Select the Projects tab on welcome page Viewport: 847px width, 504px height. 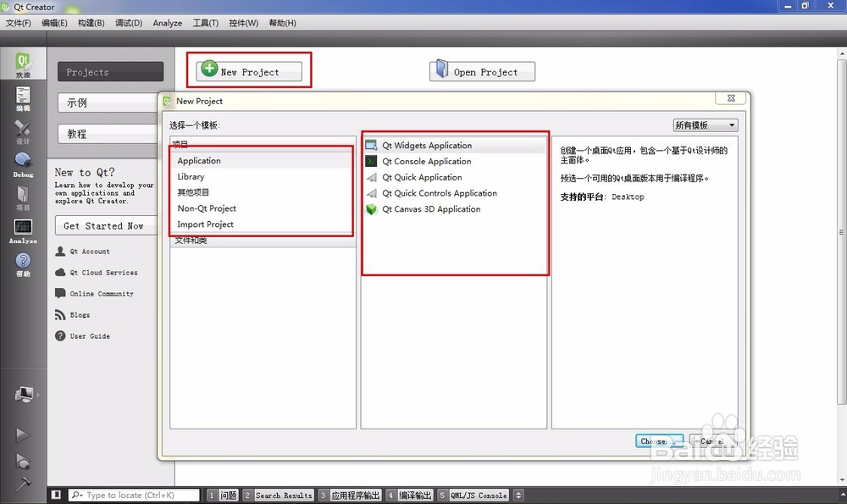111,72
